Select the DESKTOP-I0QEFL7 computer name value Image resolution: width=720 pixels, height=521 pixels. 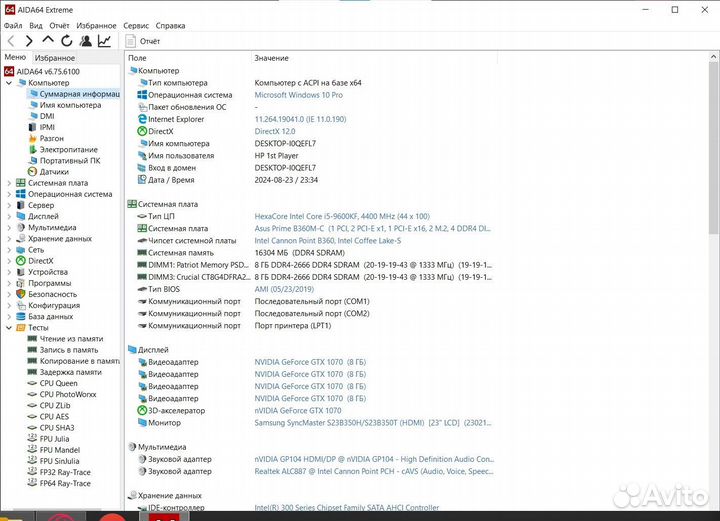(285, 144)
